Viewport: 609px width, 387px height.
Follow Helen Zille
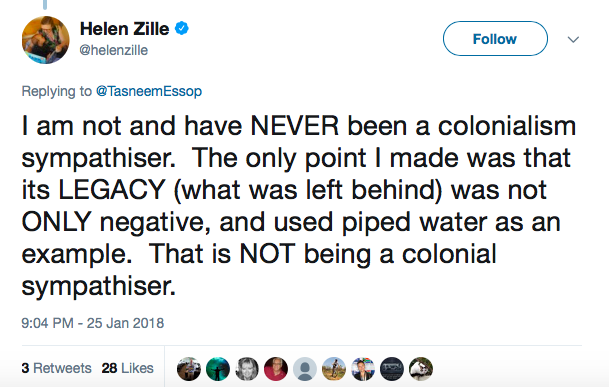click(x=495, y=38)
